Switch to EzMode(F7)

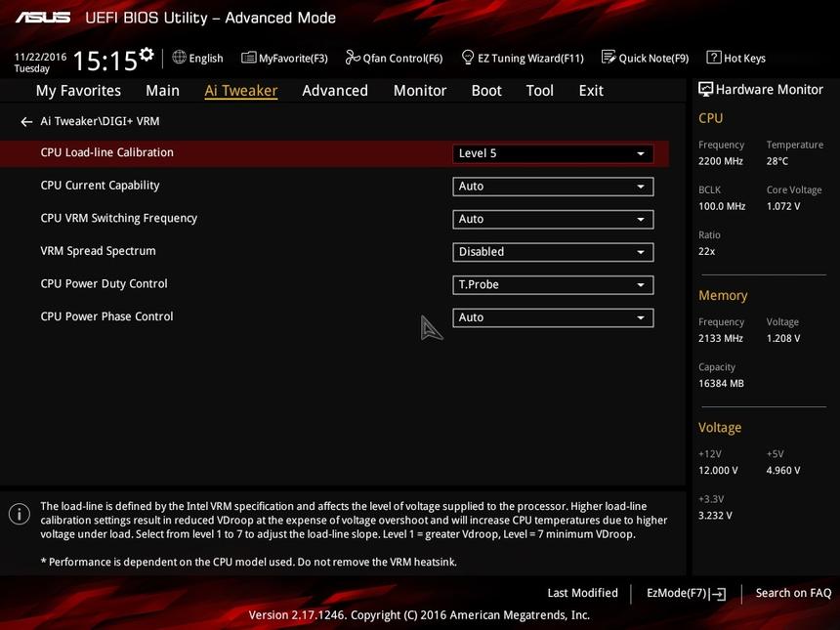click(686, 593)
